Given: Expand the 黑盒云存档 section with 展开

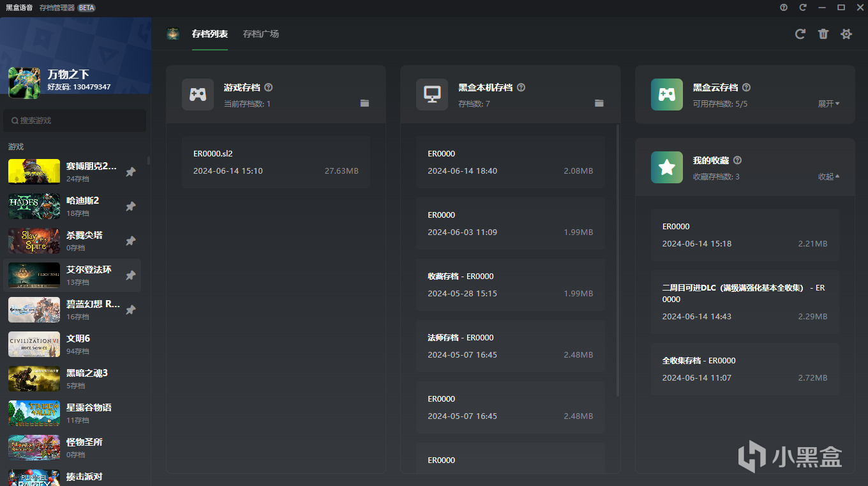Looking at the screenshot, I should (829, 103).
